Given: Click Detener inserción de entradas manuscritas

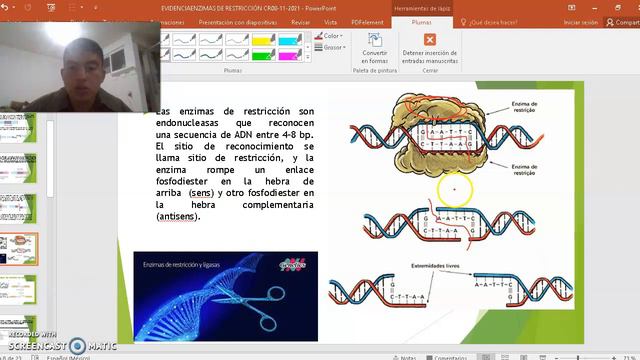Looking at the screenshot, I should (430, 48).
